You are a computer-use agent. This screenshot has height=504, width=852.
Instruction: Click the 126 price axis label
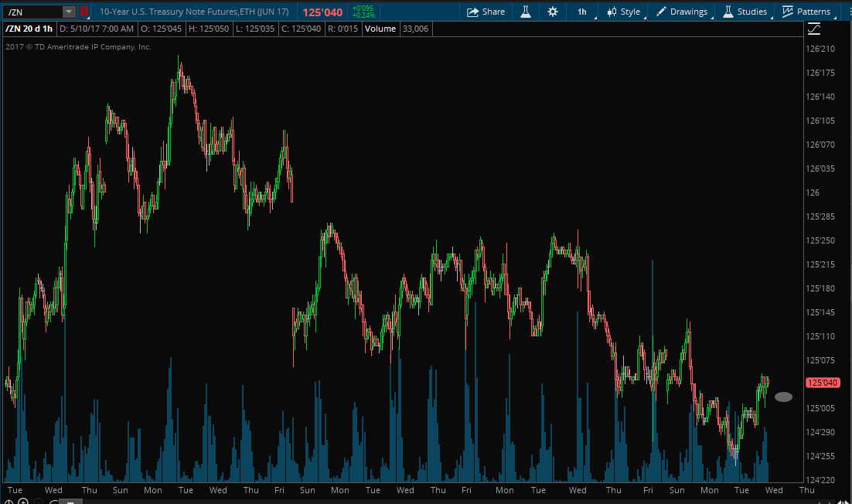(x=813, y=192)
